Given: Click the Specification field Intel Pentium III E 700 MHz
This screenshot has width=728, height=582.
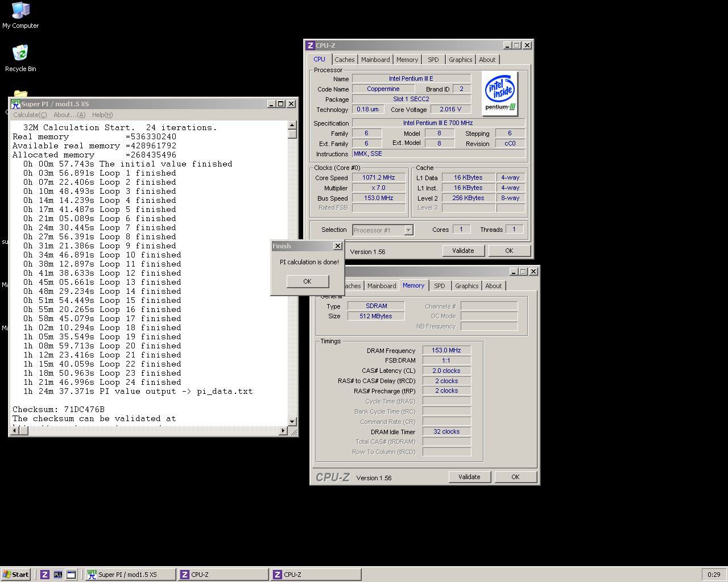Looking at the screenshot, I should (x=439, y=123).
